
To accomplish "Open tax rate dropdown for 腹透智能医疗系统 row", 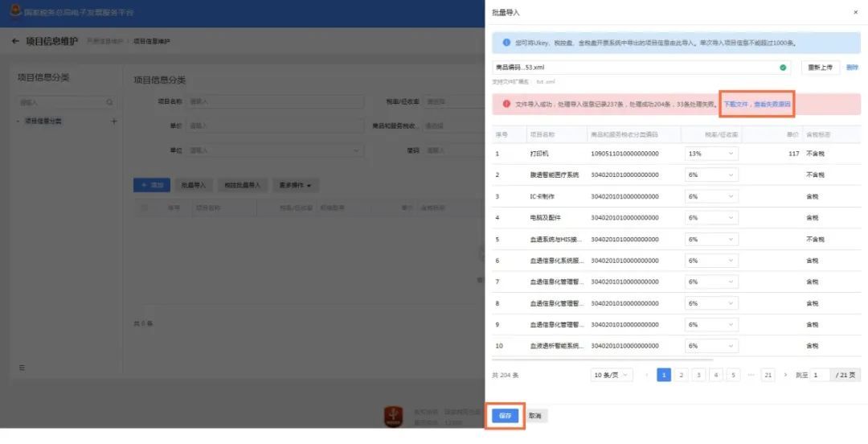I will click(x=711, y=175).
